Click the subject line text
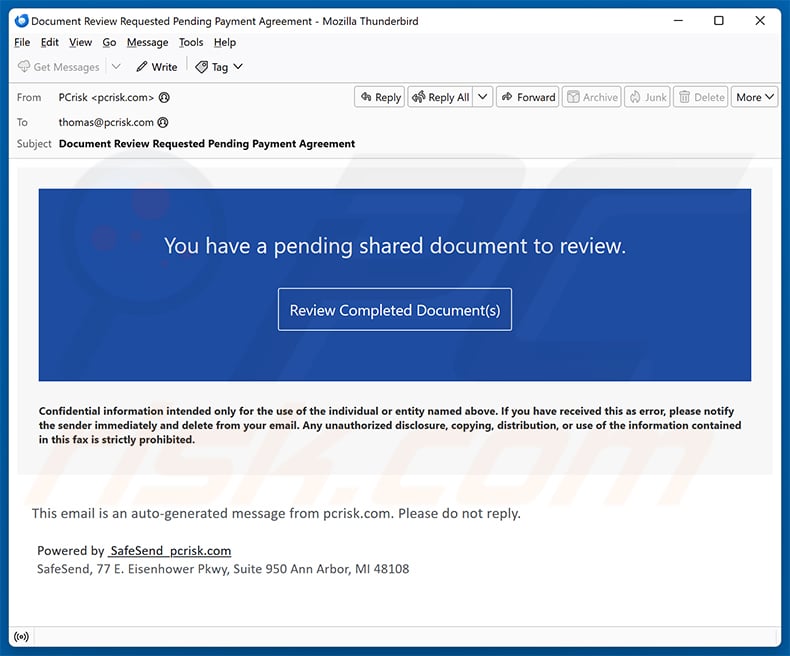The width and height of the screenshot is (790, 656). tap(207, 144)
